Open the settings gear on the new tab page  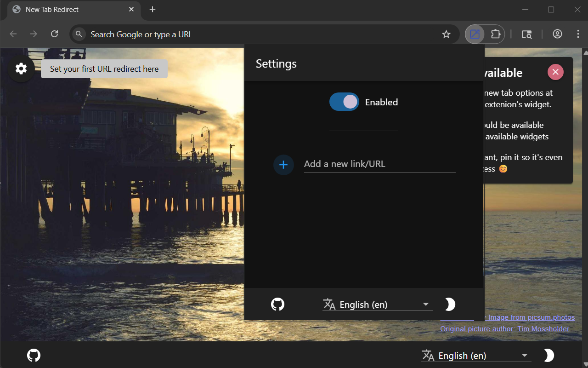[x=21, y=68]
